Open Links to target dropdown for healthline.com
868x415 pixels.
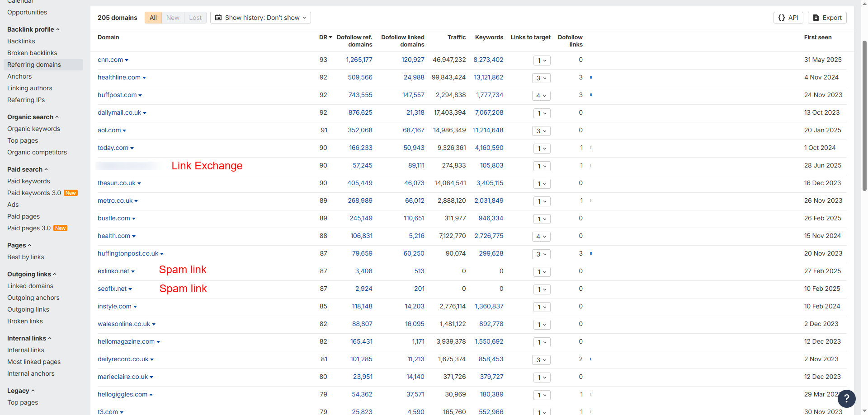pyautogui.click(x=541, y=78)
